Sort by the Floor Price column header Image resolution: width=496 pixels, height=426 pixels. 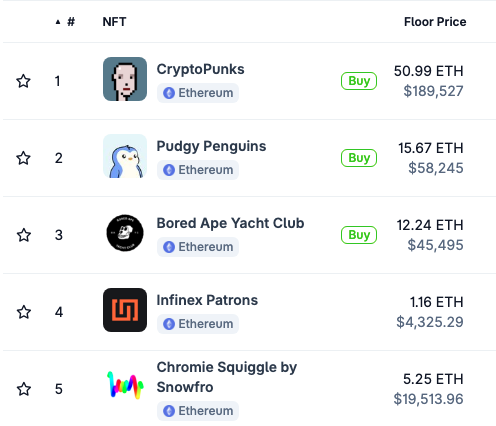point(435,22)
